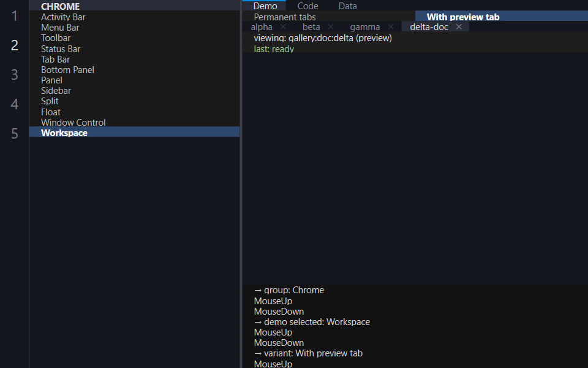Switch to the beta tab
This screenshot has height=368, width=588.
click(x=311, y=27)
